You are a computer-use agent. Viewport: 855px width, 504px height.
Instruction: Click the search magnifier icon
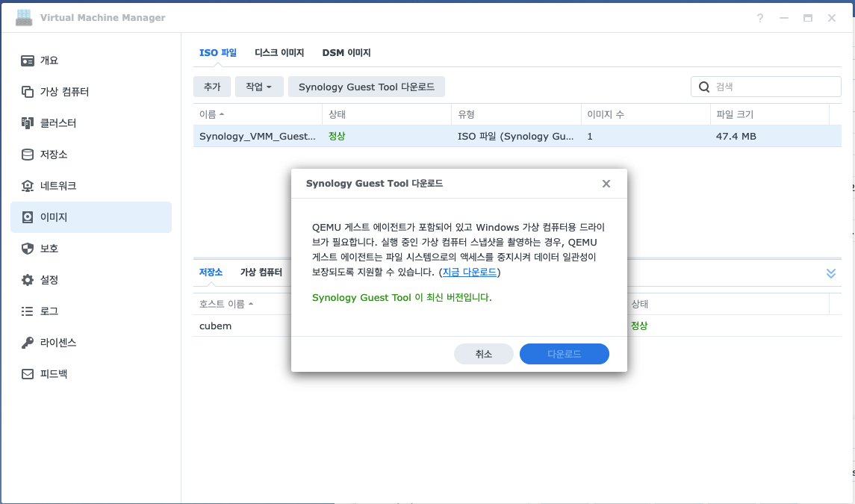pos(704,87)
